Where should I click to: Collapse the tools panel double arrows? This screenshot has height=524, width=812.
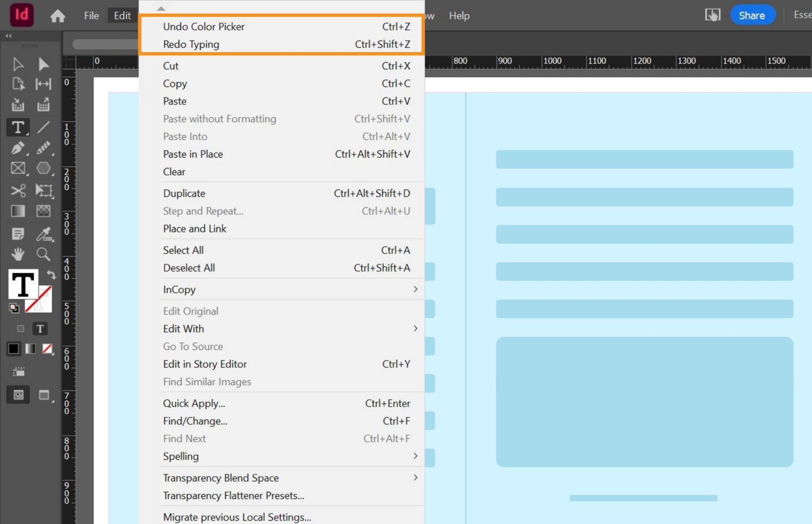(8, 36)
